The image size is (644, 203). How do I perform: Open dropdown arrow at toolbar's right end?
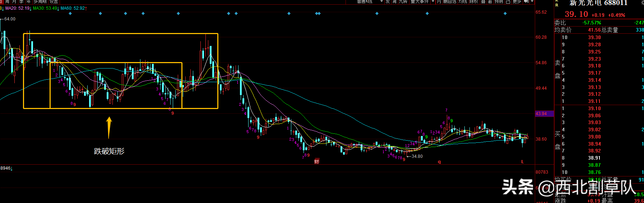point(532,2)
